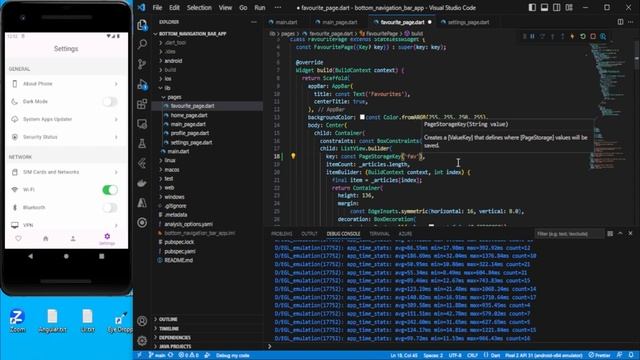This screenshot has height=360, width=640.
Task: Collapse the pages folder in explorer
Action: (x=174, y=97)
